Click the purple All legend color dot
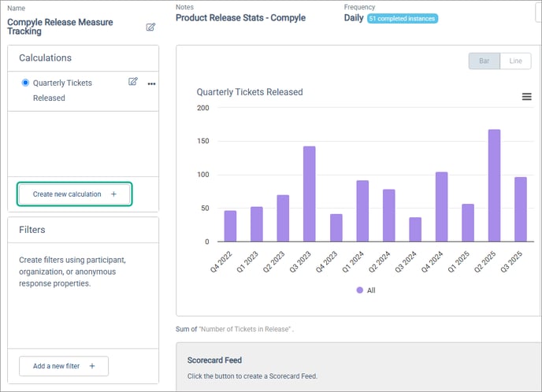 coord(360,290)
